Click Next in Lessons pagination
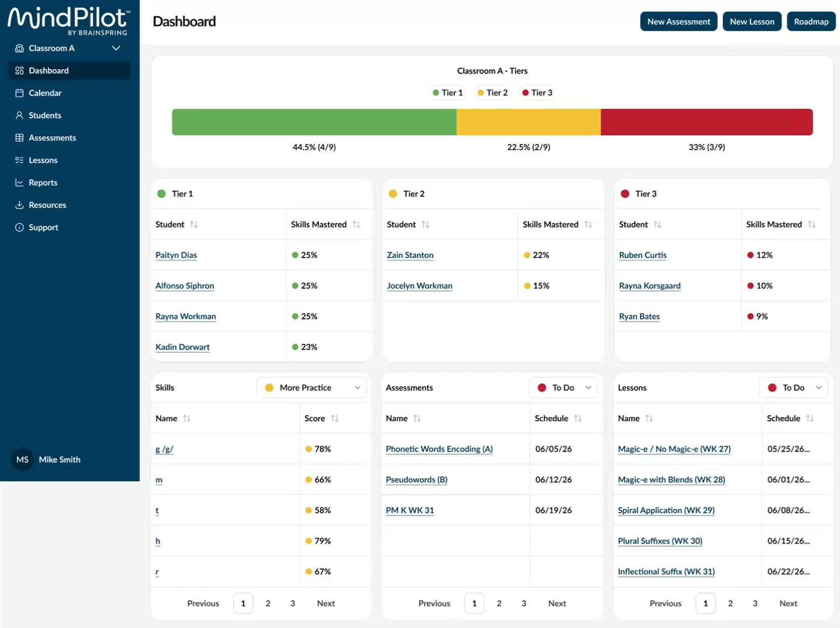The height and width of the screenshot is (628, 840). (x=788, y=603)
